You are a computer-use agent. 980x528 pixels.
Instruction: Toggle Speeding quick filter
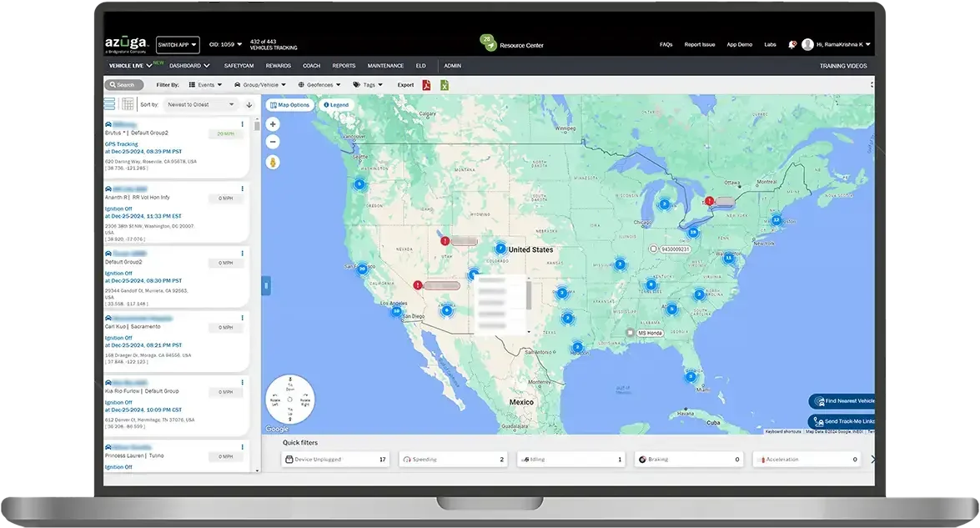click(x=453, y=460)
